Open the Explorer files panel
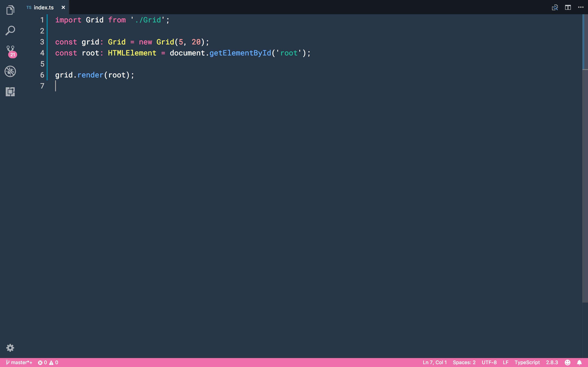The width and height of the screenshot is (588, 367). point(10,10)
